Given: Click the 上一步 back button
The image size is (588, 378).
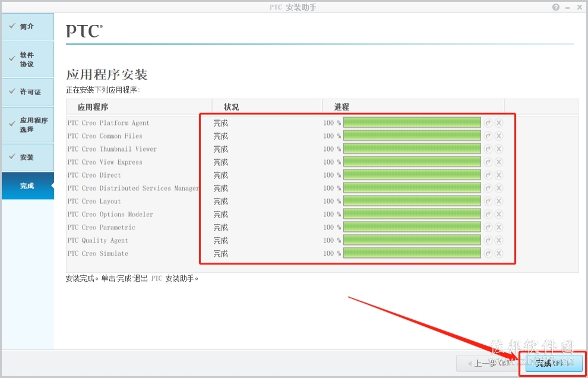Looking at the screenshot, I should pyautogui.click(x=489, y=363).
